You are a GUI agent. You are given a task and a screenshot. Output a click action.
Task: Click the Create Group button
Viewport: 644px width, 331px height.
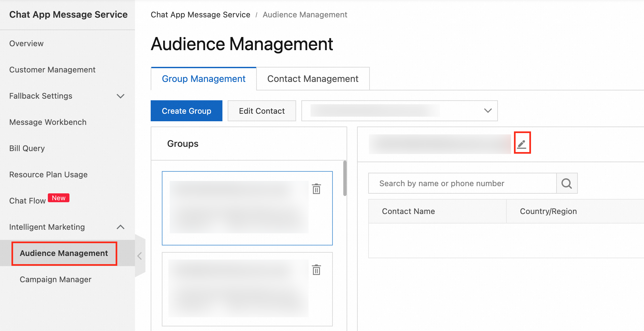(x=186, y=111)
